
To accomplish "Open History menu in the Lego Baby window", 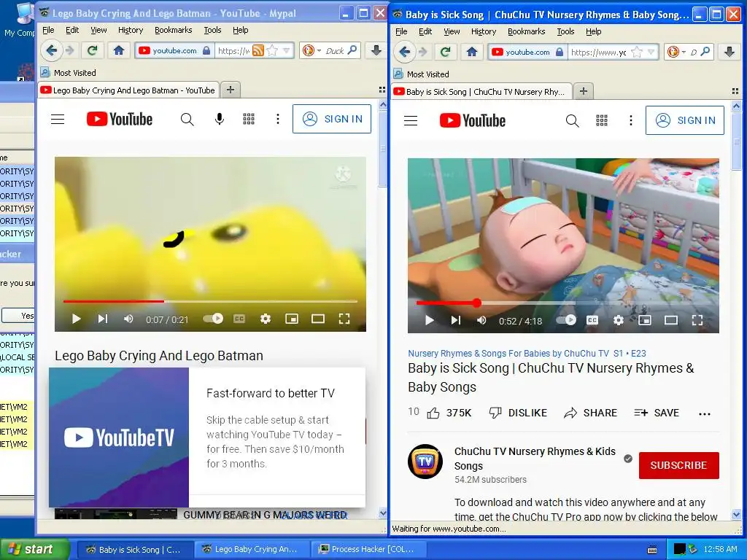I will [x=130, y=30].
